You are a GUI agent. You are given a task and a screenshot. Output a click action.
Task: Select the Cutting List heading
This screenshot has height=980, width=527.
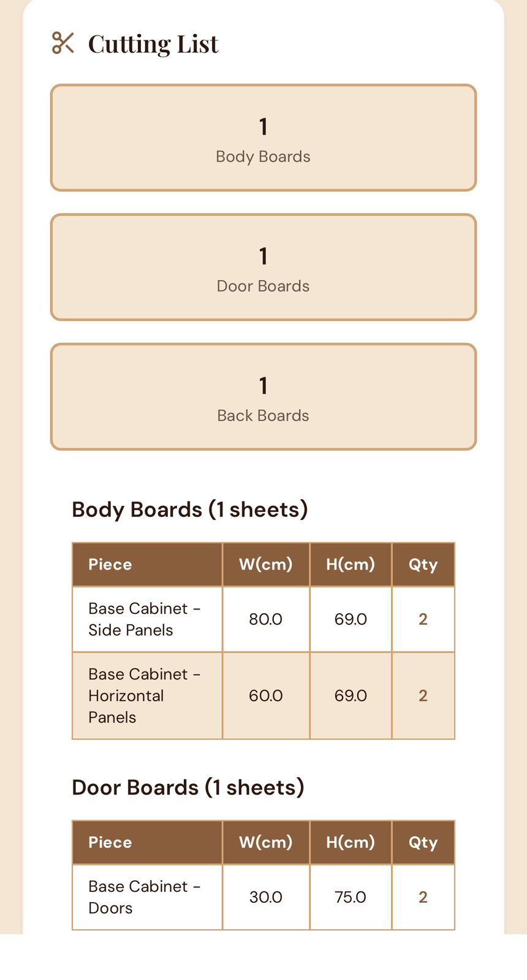[x=153, y=44]
